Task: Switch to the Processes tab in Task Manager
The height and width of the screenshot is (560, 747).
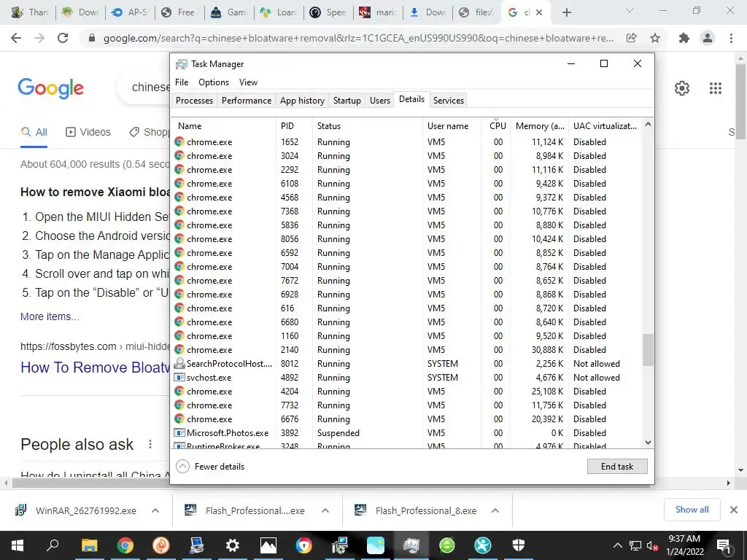Action: (194, 101)
